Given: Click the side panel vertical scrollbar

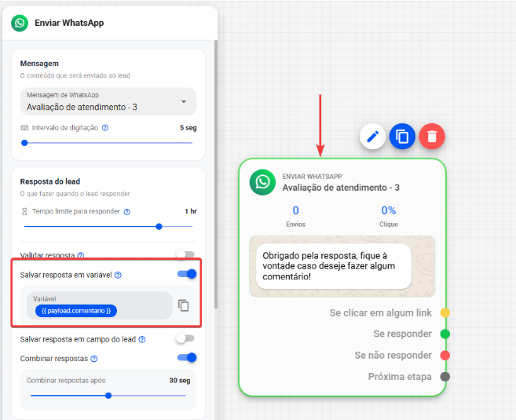Looking at the screenshot, I should [216, 174].
